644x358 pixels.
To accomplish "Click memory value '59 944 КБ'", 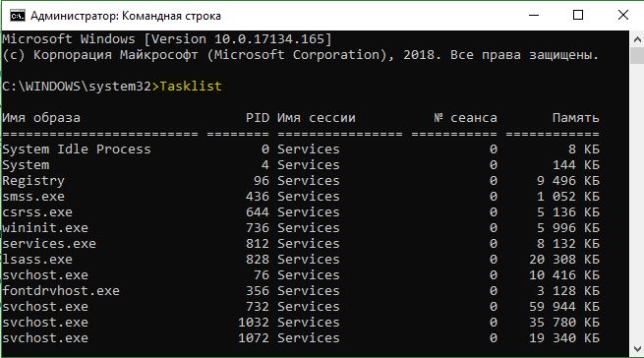I will 564,307.
